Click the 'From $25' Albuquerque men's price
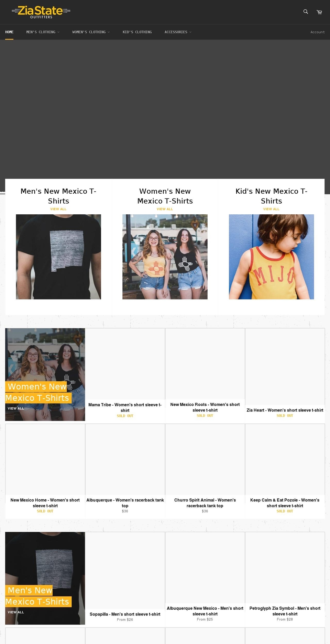Screen dimensions: 330x644 [205, 619]
